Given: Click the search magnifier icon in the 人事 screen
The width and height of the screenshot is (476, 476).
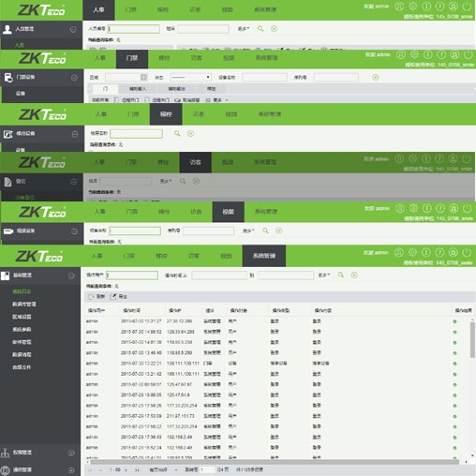Looking at the screenshot, I should pyautogui.click(x=260, y=29).
